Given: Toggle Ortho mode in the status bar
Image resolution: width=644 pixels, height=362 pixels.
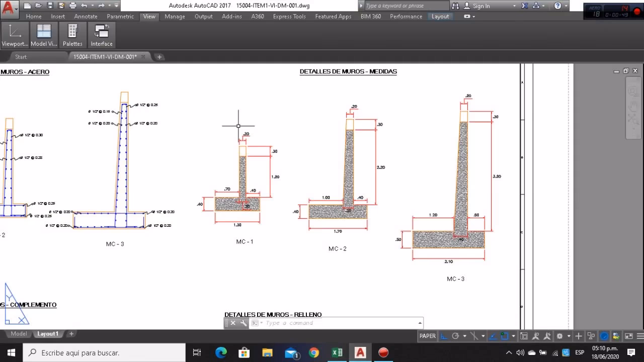Looking at the screenshot, I should coord(443,336).
